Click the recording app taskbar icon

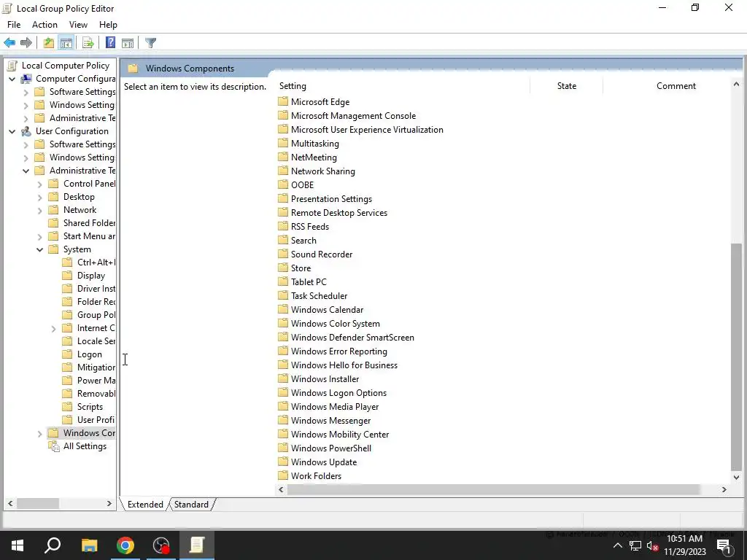161,545
